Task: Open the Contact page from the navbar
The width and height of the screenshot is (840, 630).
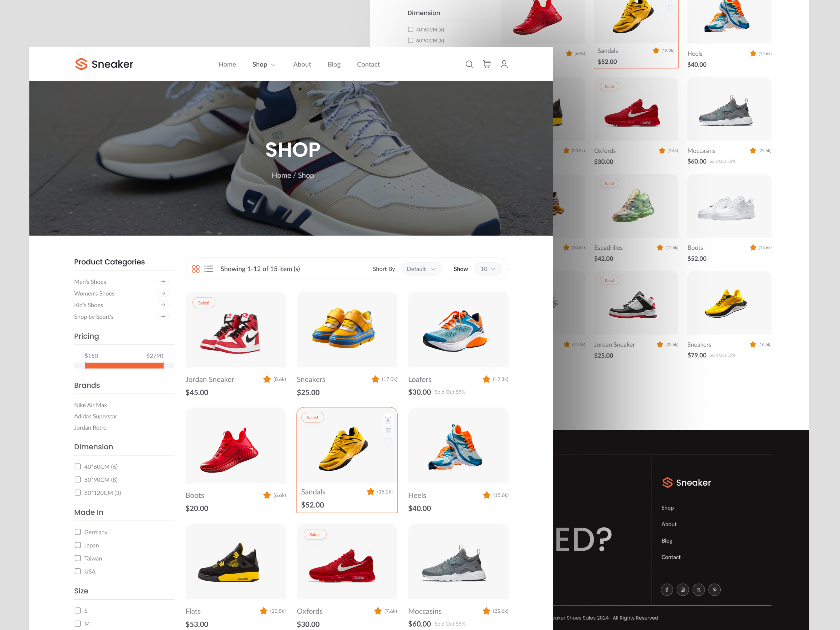Action: tap(368, 64)
